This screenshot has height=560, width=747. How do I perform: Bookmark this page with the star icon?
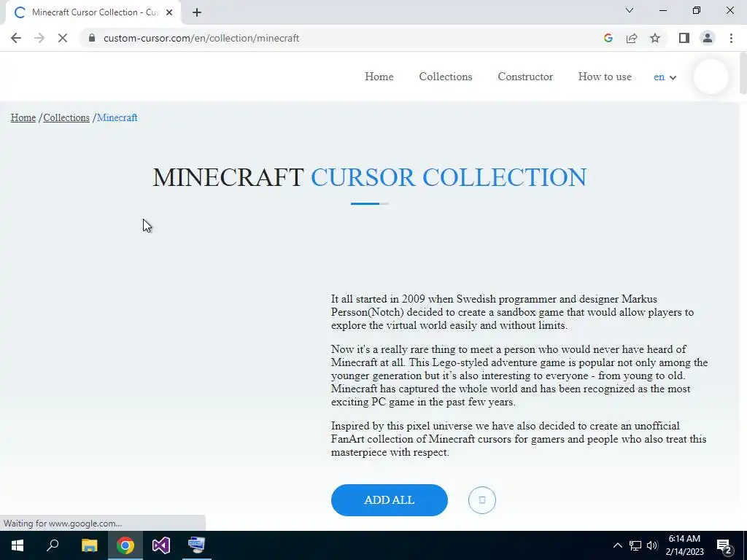click(x=655, y=38)
